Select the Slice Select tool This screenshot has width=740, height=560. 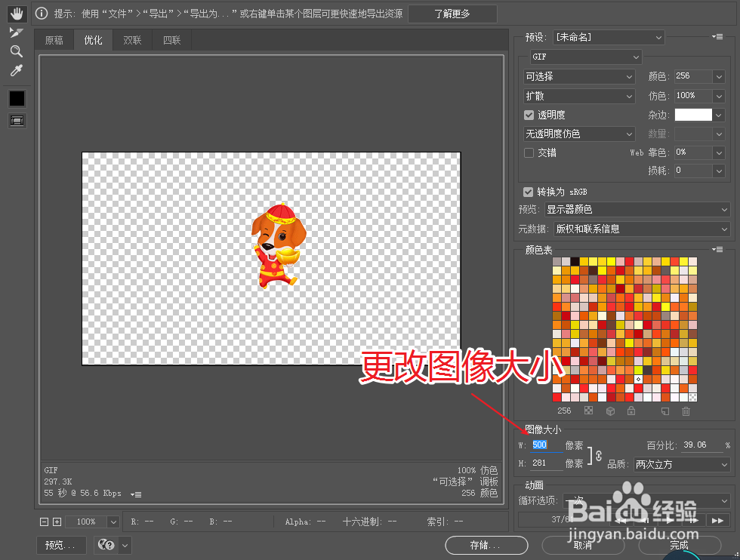click(17, 32)
